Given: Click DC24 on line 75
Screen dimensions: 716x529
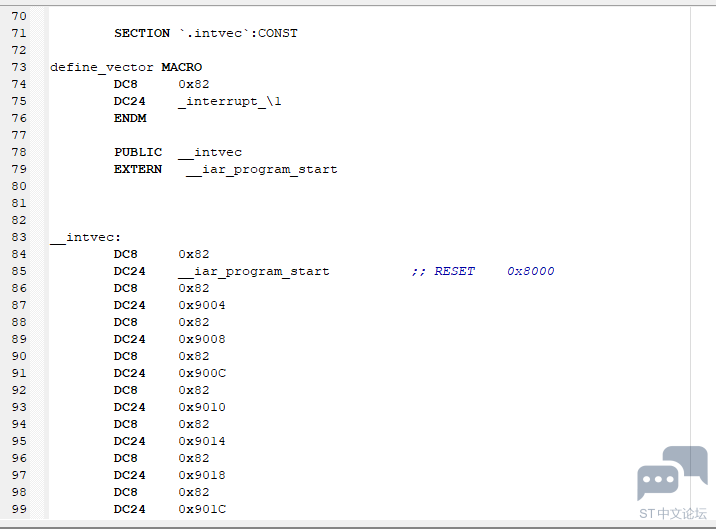Looking at the screenshot, I should coord(130,101).
